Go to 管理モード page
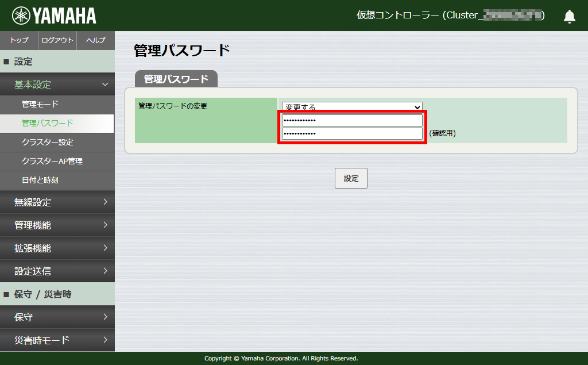 pyautogui.click(x=57, y=105)
